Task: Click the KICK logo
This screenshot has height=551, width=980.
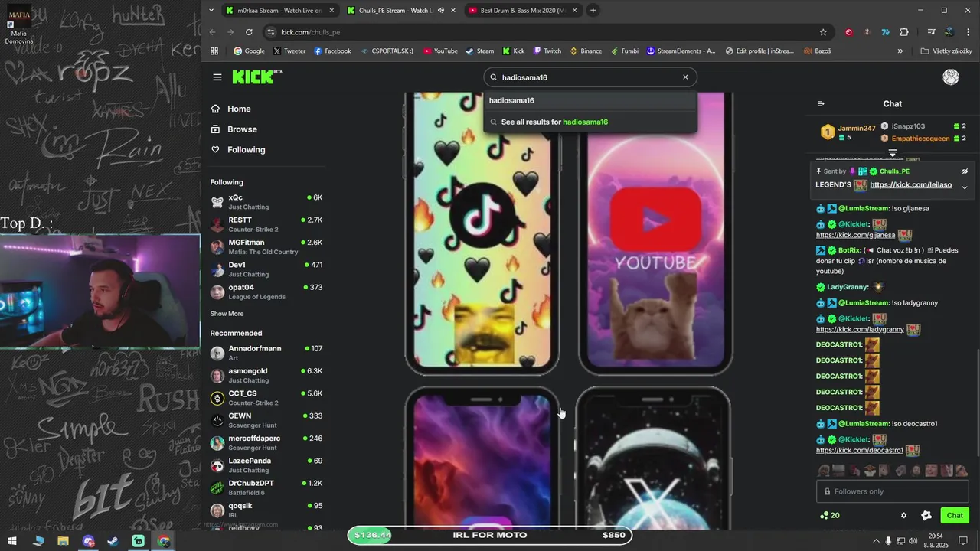Action: click(x=257, y=77)
